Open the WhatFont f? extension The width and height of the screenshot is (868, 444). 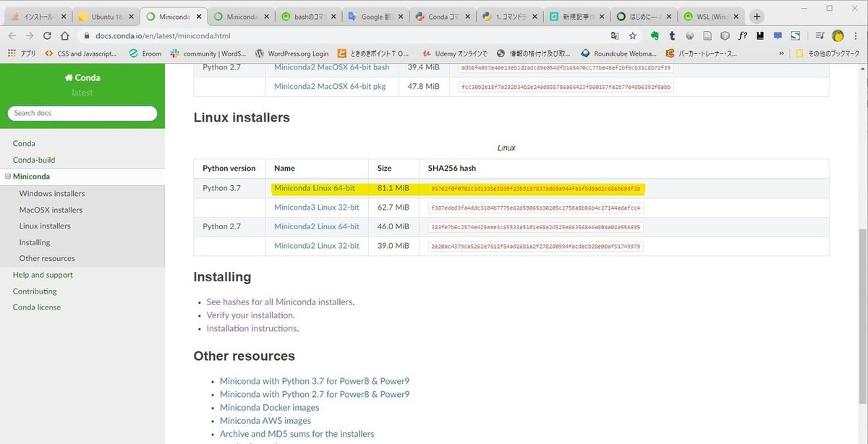[x=743, y=35]
